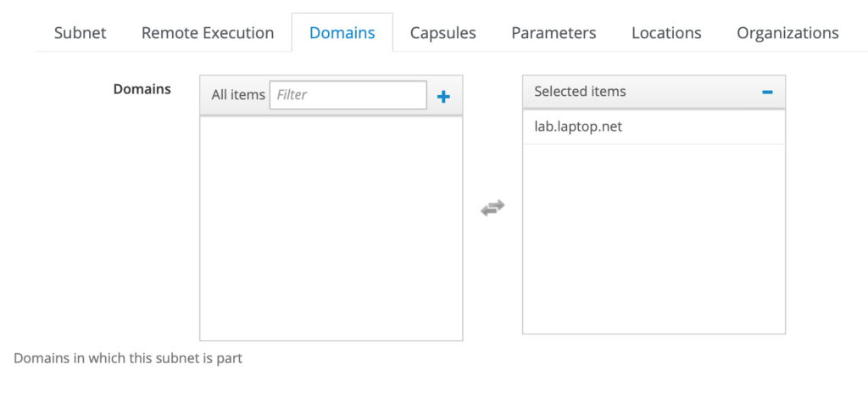The image size is (868, 398).
Task: Click empty header space beside Selected items
Action: 692,92
